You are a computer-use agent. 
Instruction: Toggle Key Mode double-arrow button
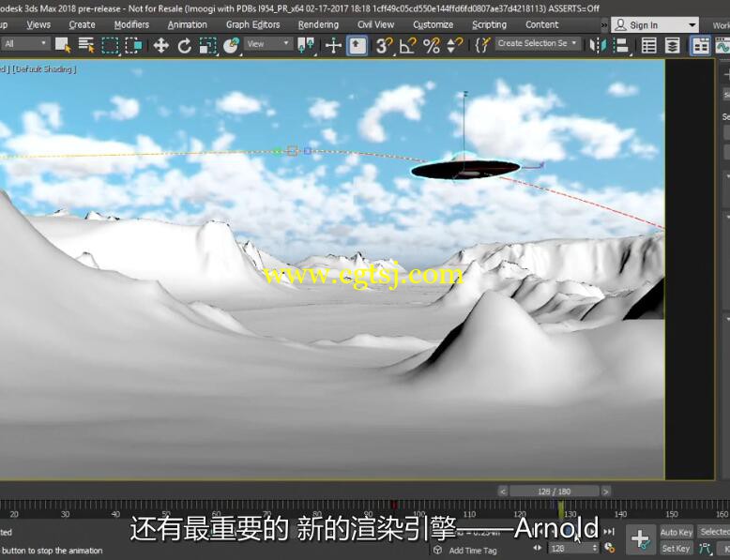[538, 548]
